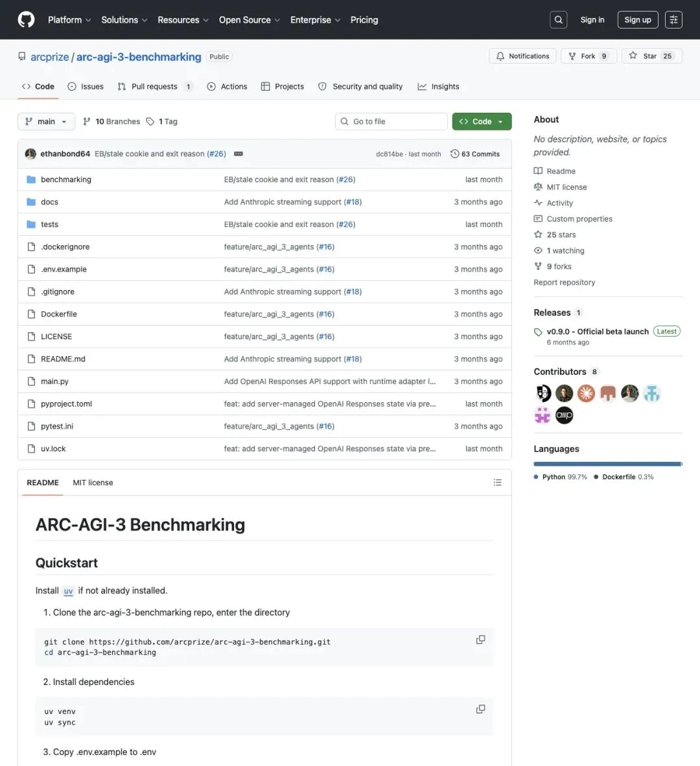Click the clock icon beside 63 Commits
The image size is (700, 766).
(454, 154)
